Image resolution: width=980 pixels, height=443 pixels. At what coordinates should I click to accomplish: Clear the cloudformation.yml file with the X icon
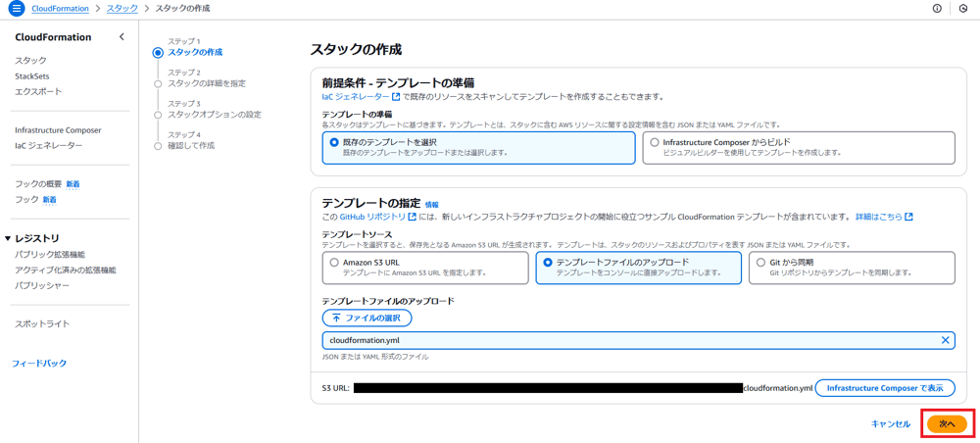[x=945, y=340]
